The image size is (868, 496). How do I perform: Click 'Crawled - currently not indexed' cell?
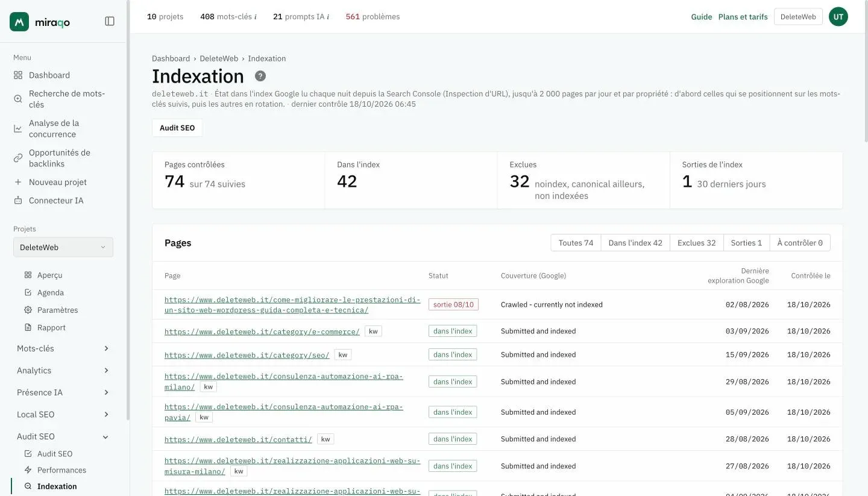pyautogui.click(x=552, y=305)
